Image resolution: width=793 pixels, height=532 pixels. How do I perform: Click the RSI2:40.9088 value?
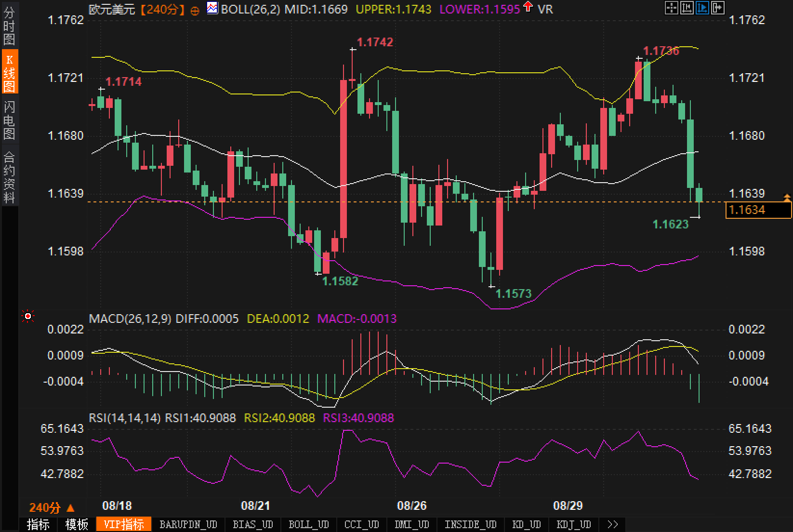(x=279, y=418)
